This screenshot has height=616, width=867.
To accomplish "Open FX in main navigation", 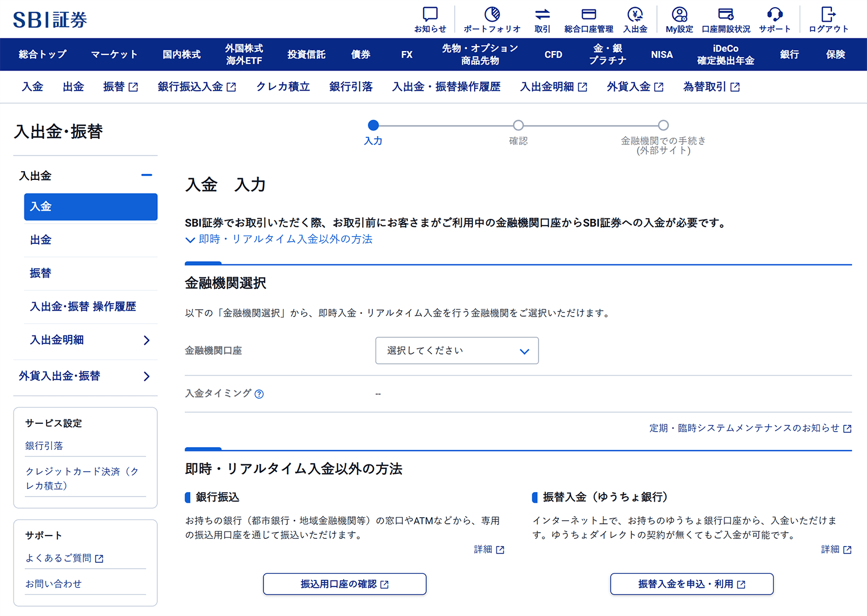I will click(407, 54).
